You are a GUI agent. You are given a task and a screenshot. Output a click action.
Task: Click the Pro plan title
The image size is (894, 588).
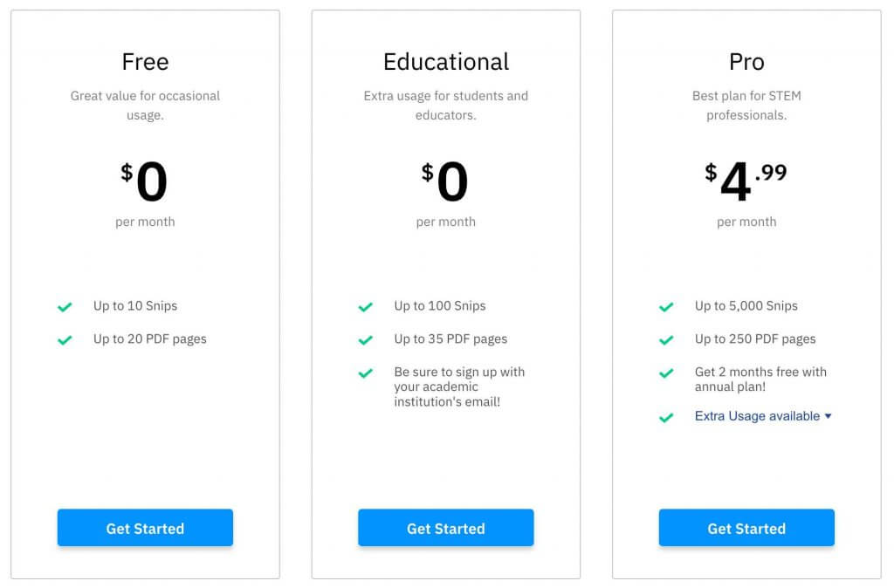pyautogui.click(x=746, y=62)
